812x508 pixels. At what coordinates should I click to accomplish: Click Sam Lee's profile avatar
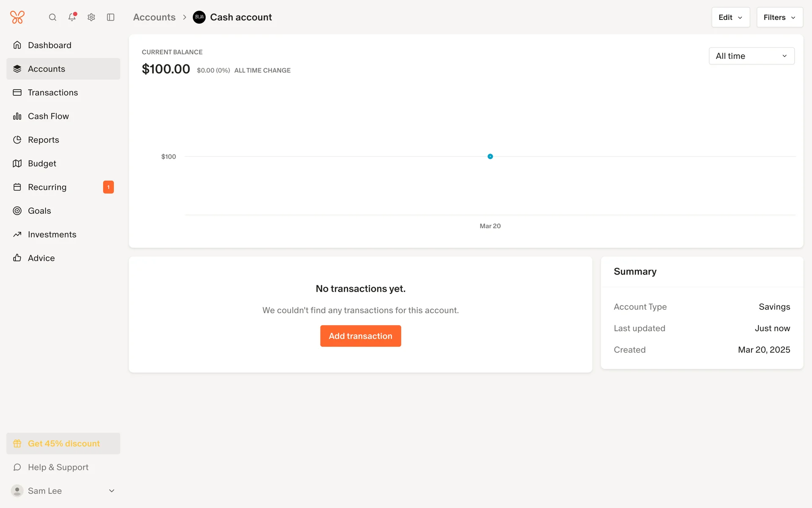[x=17, y=491]
